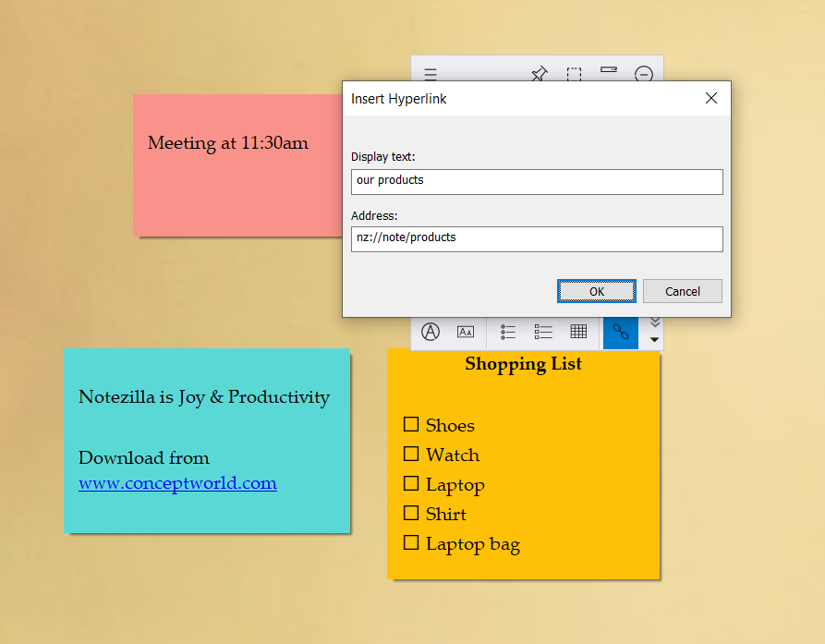Open the toolbar dropdown arrow
This screenshot has width=825, height=644.
(654, 341)
